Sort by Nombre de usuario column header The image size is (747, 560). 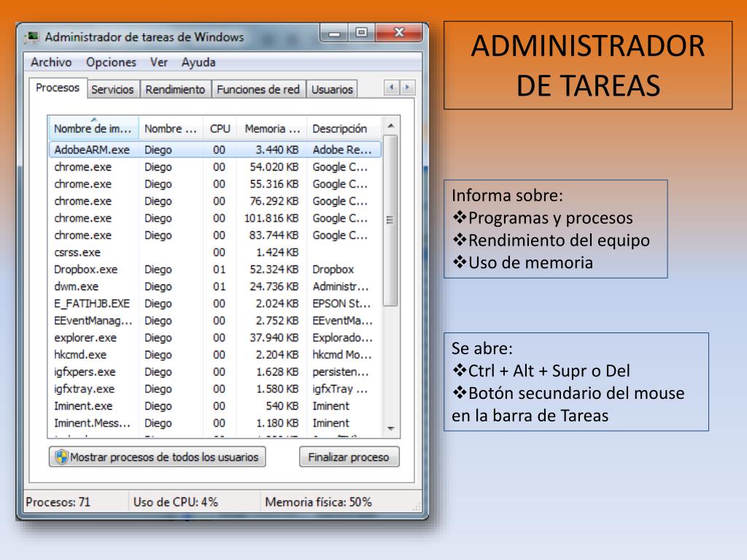point(171,128)
